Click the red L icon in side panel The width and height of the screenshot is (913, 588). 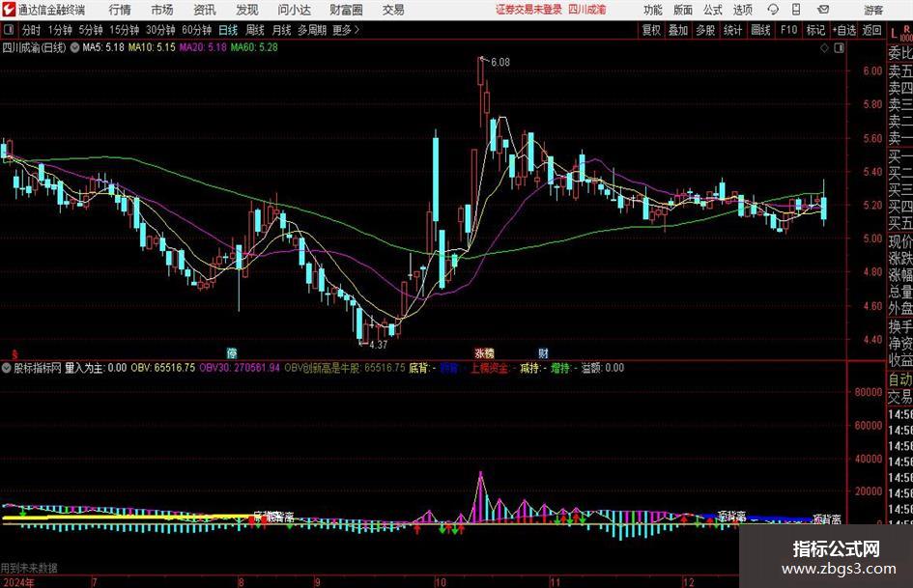(894, 35)
